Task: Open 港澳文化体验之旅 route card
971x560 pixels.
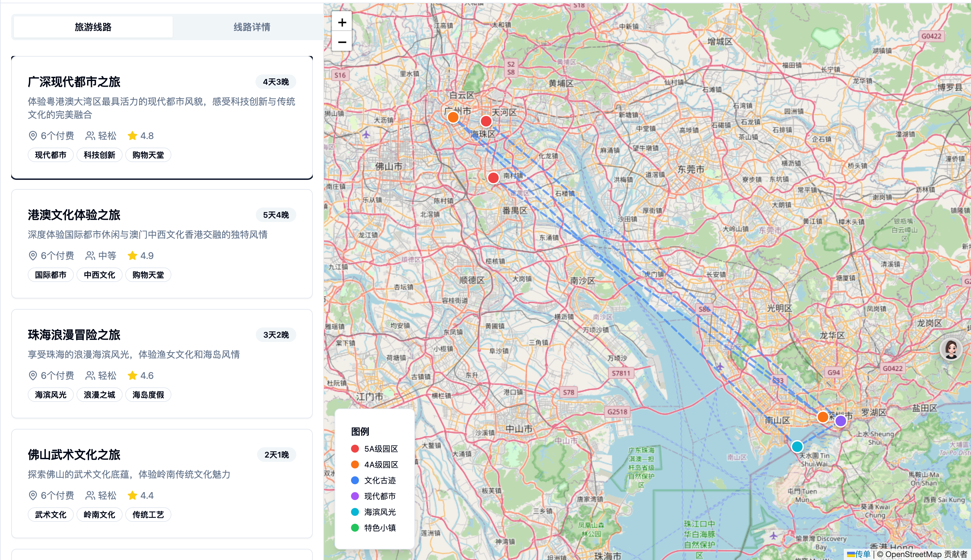Action: (162, 243)
